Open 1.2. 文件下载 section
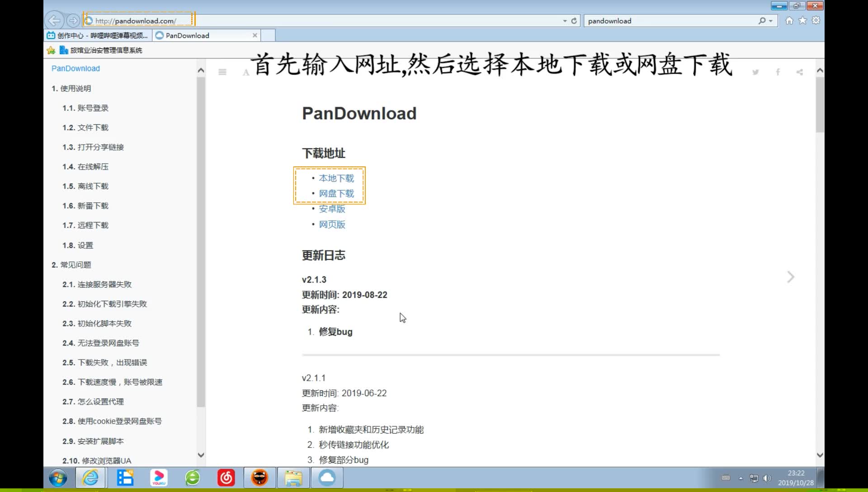The image size is (868, 492). (85, 128)
